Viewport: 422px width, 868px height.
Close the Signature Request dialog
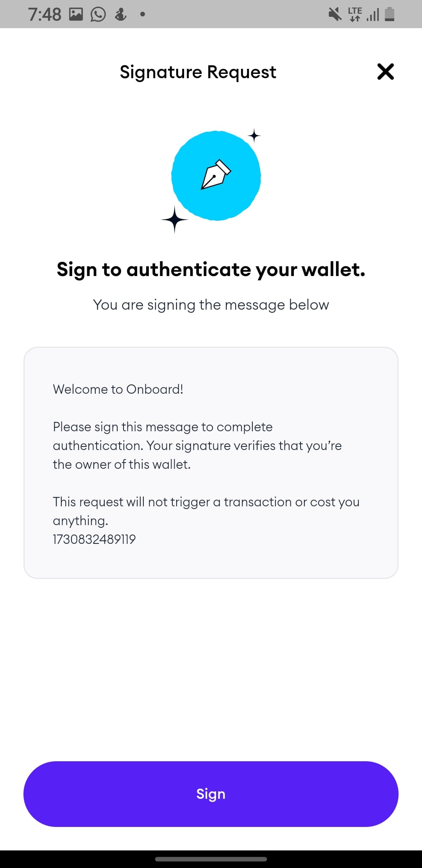point(385,72)
